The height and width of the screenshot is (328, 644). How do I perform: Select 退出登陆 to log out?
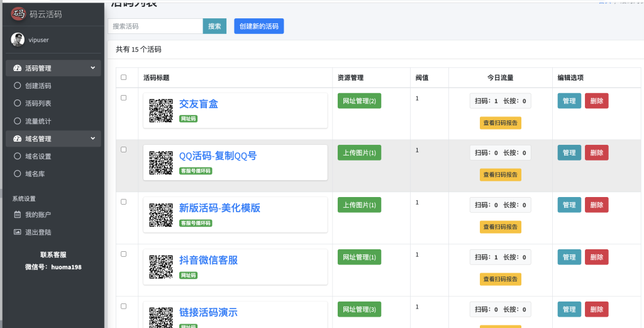pos(53,232)
